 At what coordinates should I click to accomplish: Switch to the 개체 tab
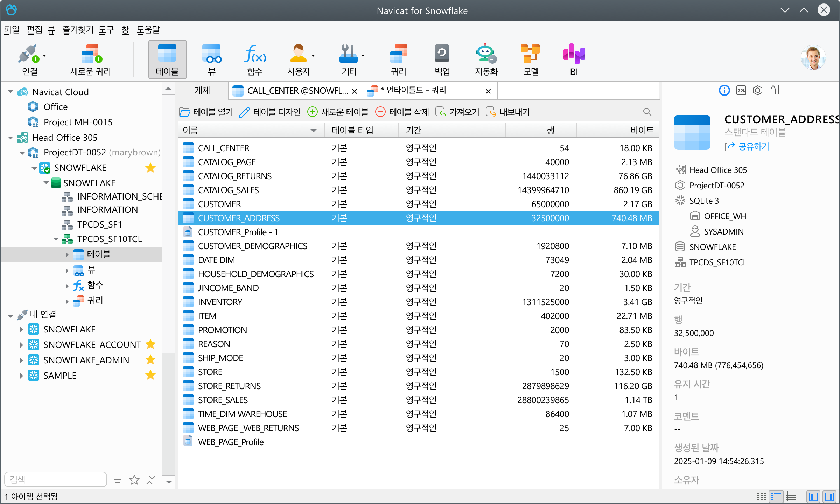(202, 91)
